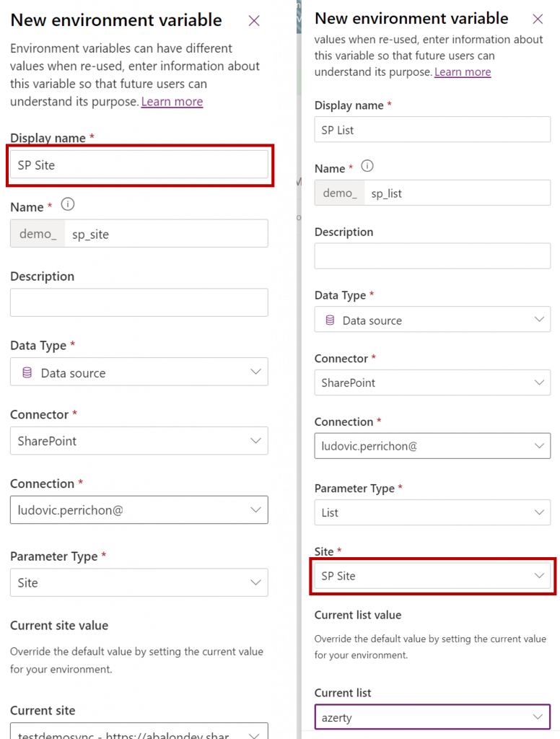Click info icon beside Name in right panel
The width and height of the screenshot is (560, 739).
point(367,166)
